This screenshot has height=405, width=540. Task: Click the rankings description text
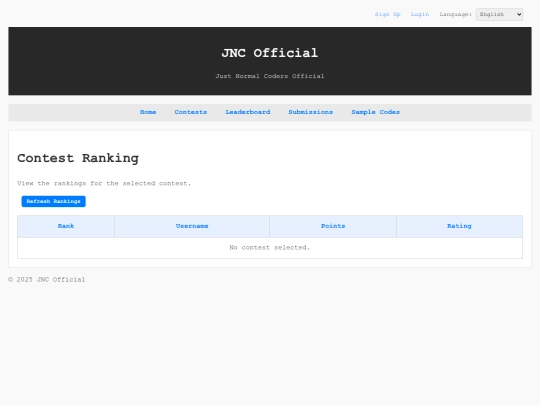[104, 183]
